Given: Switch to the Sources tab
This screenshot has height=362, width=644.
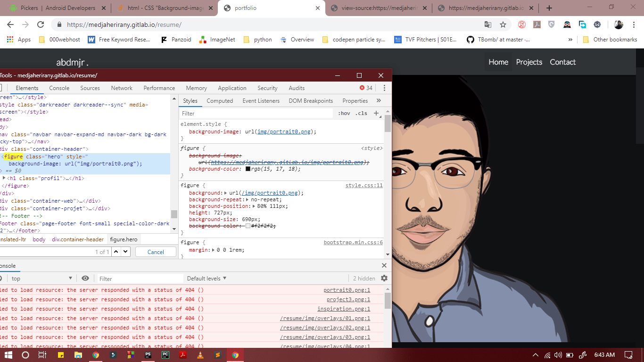Looking at the screenshot, I should [90, 88].
